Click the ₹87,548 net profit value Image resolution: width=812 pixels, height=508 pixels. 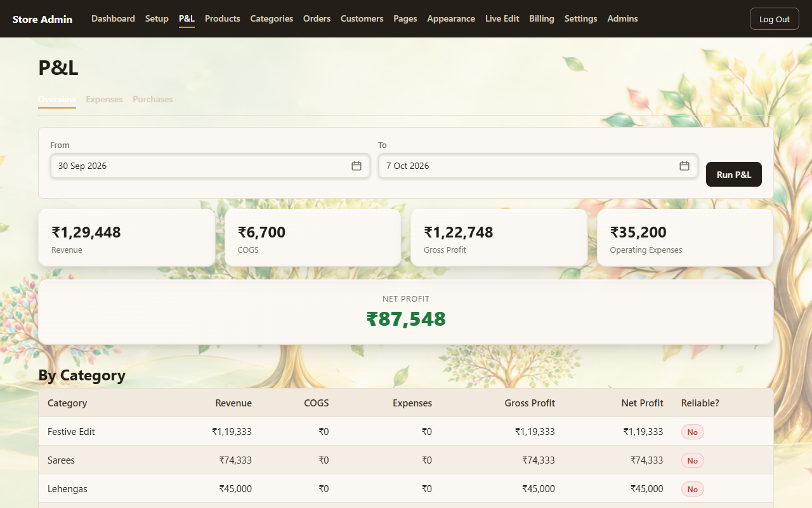tap(406, 319)
